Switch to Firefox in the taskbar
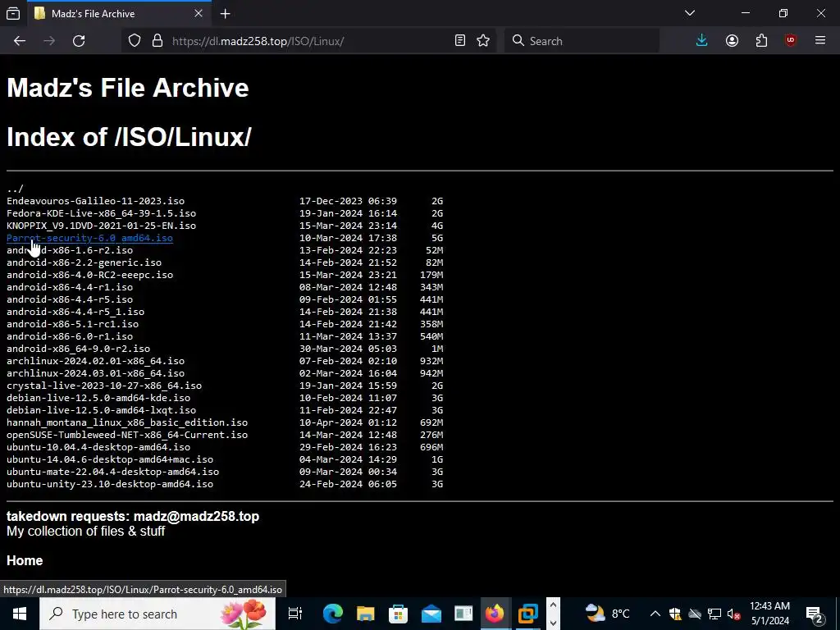840x630 pixels. point(495,614)
